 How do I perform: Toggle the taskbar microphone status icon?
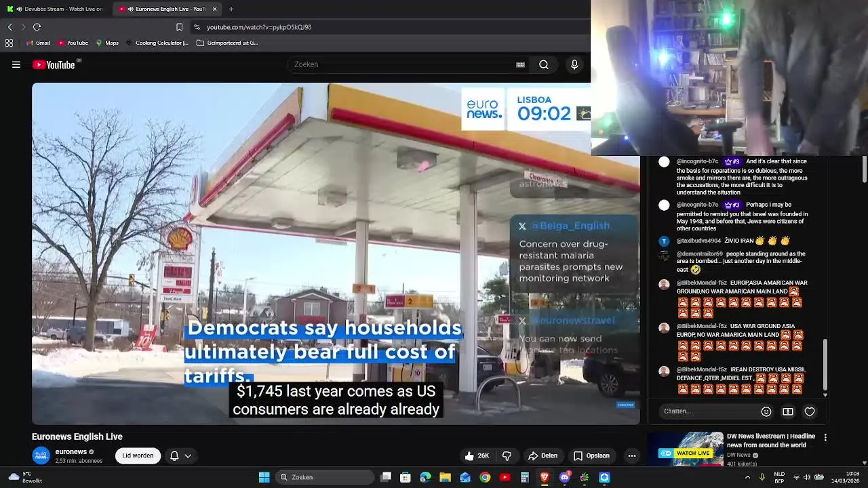tap(762, 477)
